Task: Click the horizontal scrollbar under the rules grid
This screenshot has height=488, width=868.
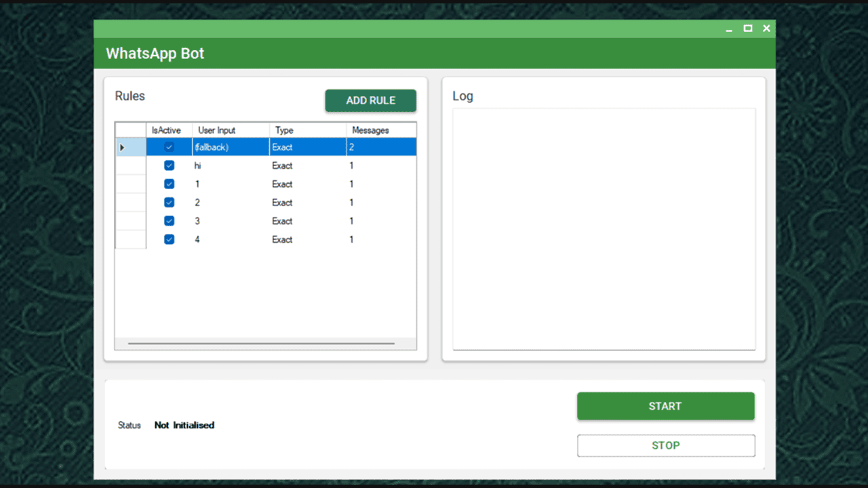Action: (261, 344)
